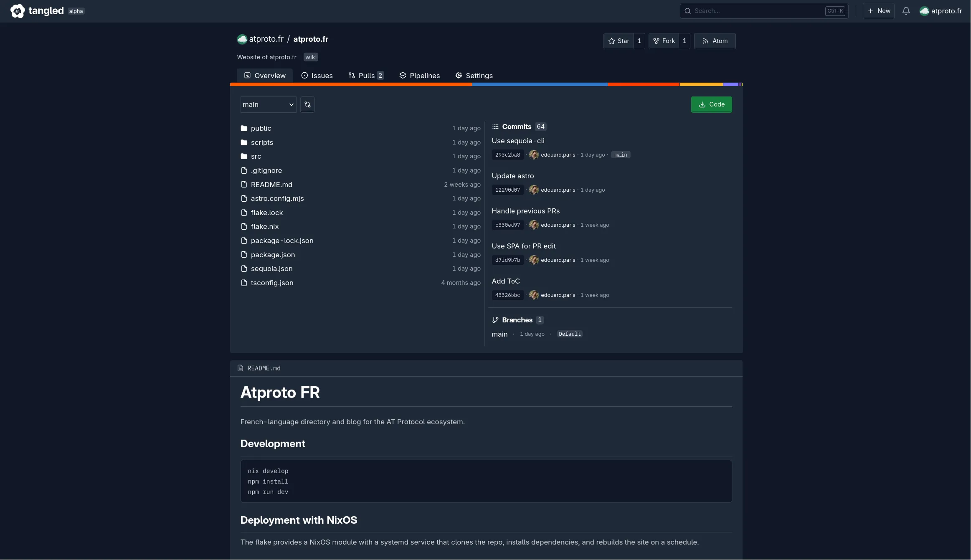Switch to the Issues tab
The height and width of the screenshot is (560, 971).
317,76
